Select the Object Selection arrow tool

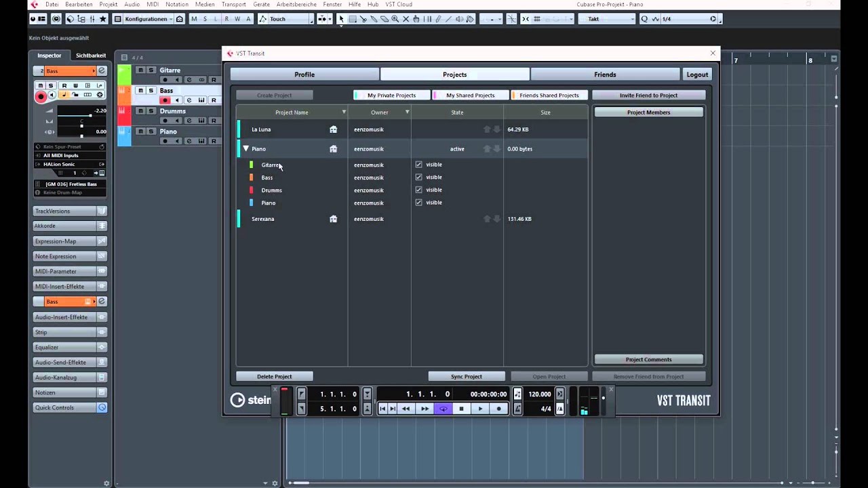point(341,19)
